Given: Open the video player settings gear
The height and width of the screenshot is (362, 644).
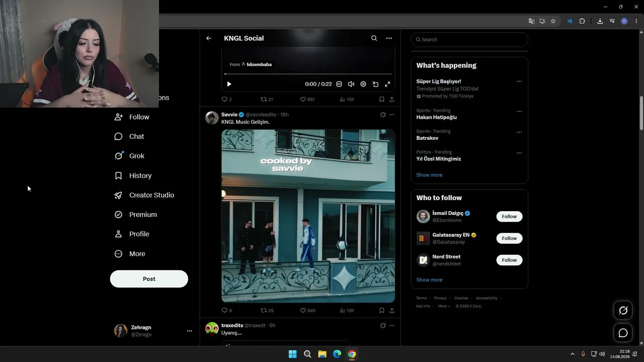Looking at the screenshot, I should 363,84.
